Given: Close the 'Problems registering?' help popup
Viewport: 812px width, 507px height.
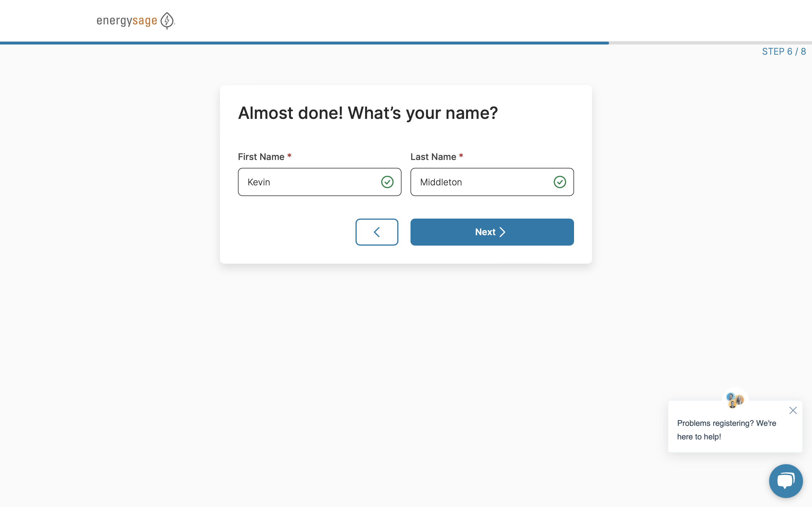Looking at the screenshot, I should (x=793, y=410).
